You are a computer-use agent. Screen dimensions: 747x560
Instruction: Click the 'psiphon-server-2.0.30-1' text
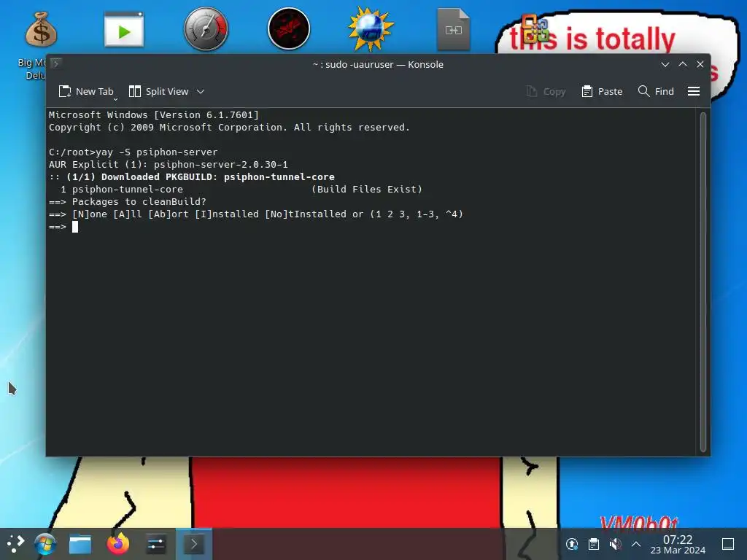click(220, 164)
